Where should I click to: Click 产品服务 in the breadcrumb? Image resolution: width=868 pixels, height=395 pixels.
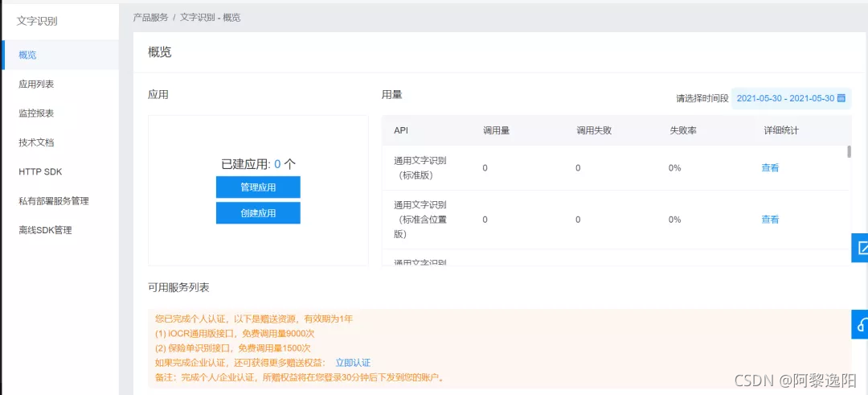150,17
